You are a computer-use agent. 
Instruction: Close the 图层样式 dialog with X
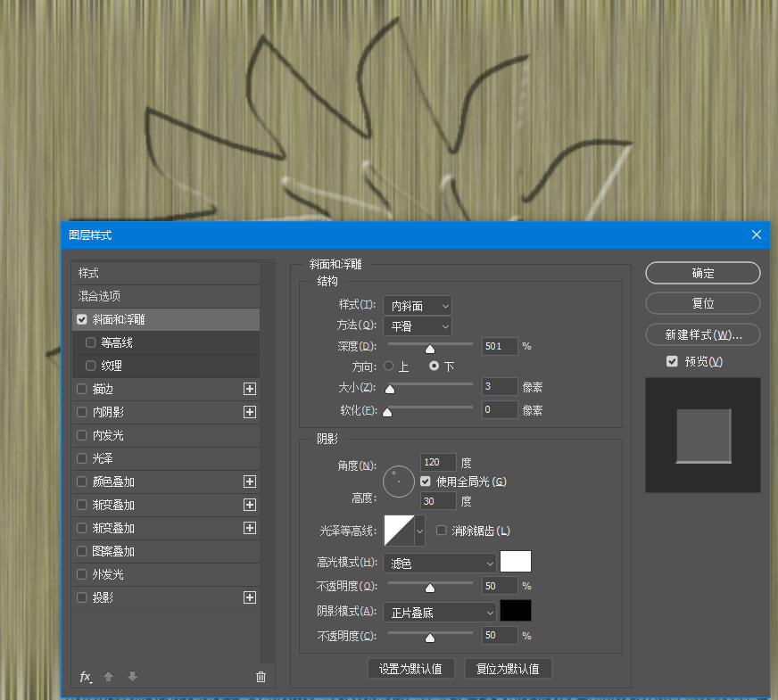pos(757,235)
